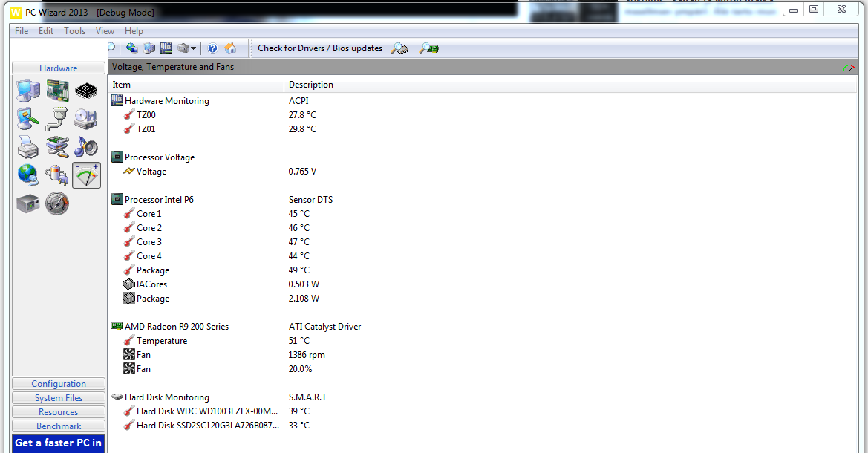Click the Sensor DTS description text
868x453 pixels.
(310, 199)
